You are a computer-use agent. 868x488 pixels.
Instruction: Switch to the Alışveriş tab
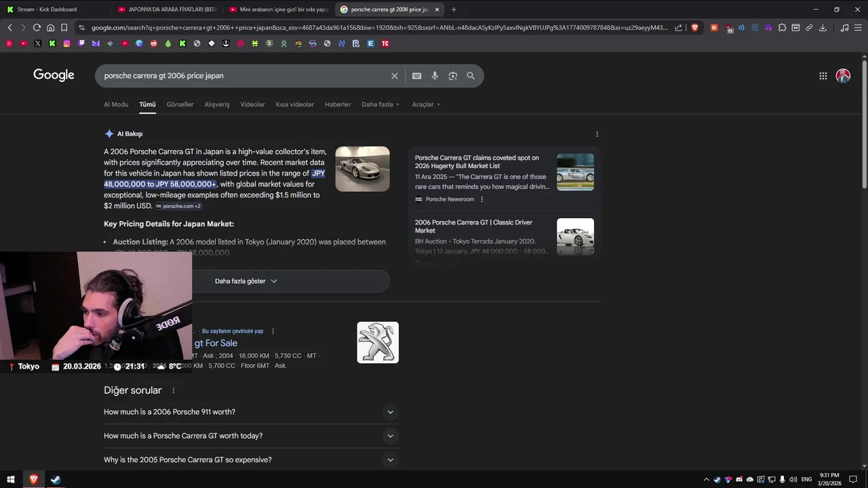point(217,104)
